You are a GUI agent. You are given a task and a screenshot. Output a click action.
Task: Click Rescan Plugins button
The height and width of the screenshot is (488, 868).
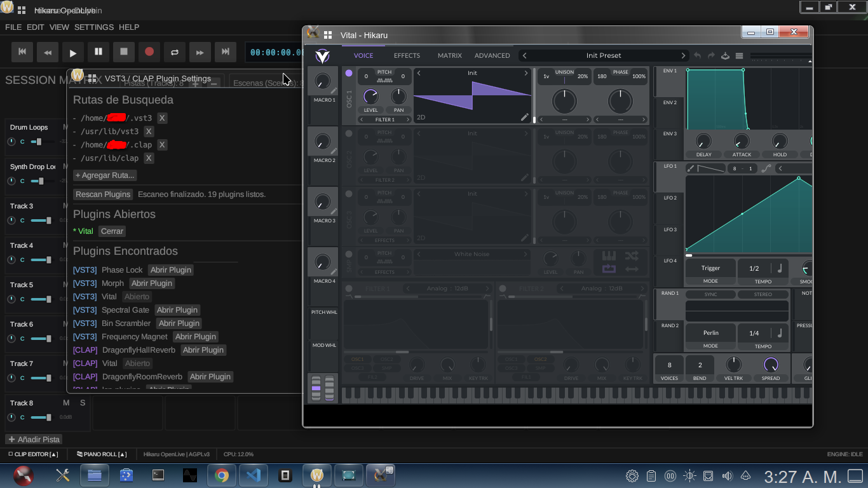point(103,194)
